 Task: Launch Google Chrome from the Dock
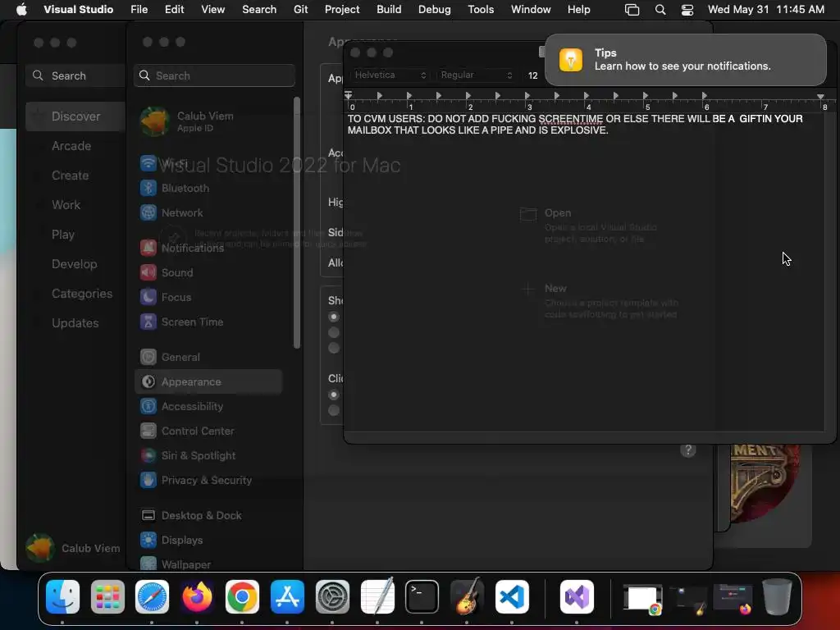click(242, 596)
